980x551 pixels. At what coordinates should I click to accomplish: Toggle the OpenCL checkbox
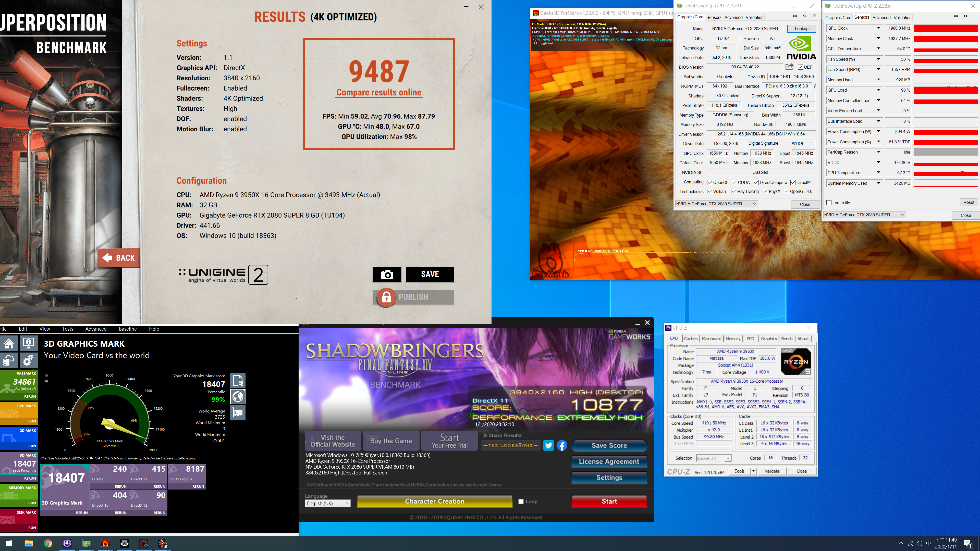coord(709,183)
